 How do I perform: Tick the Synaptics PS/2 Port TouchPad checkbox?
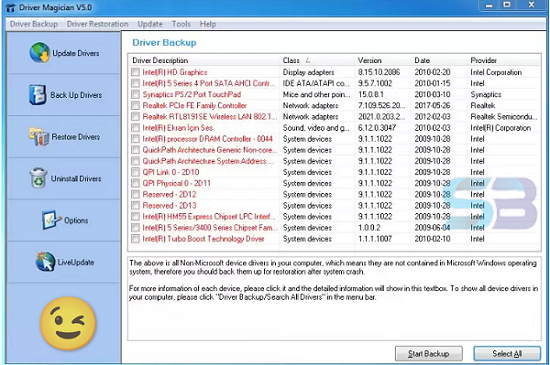[135, 94]
